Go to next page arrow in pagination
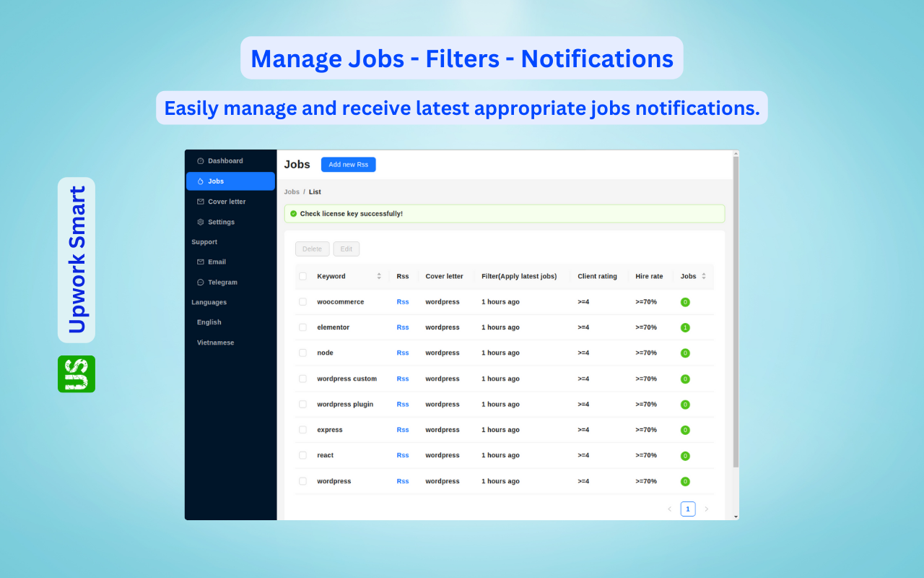 [x=706, y=509]
